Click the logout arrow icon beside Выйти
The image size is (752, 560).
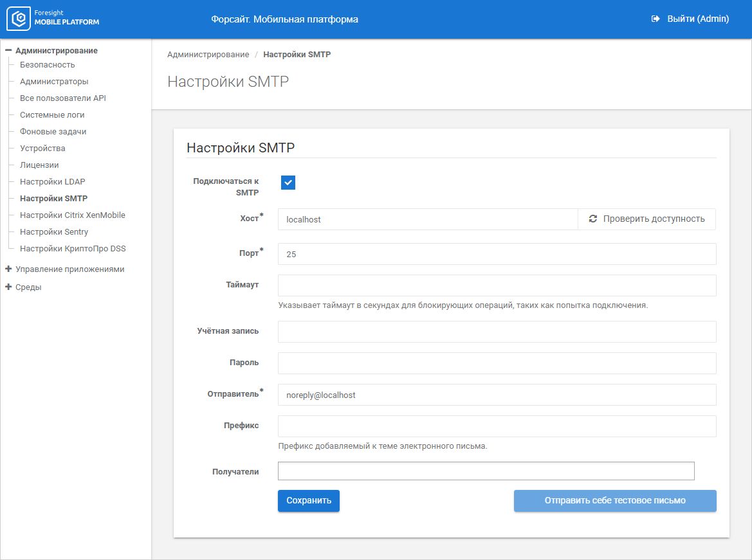pyautogui.click(x=656, y=19)
